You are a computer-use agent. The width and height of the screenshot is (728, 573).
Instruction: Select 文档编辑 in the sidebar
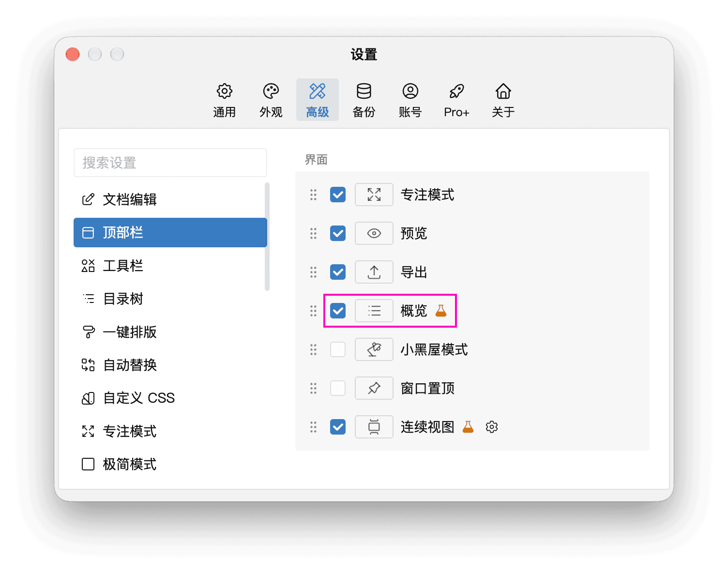169,199
